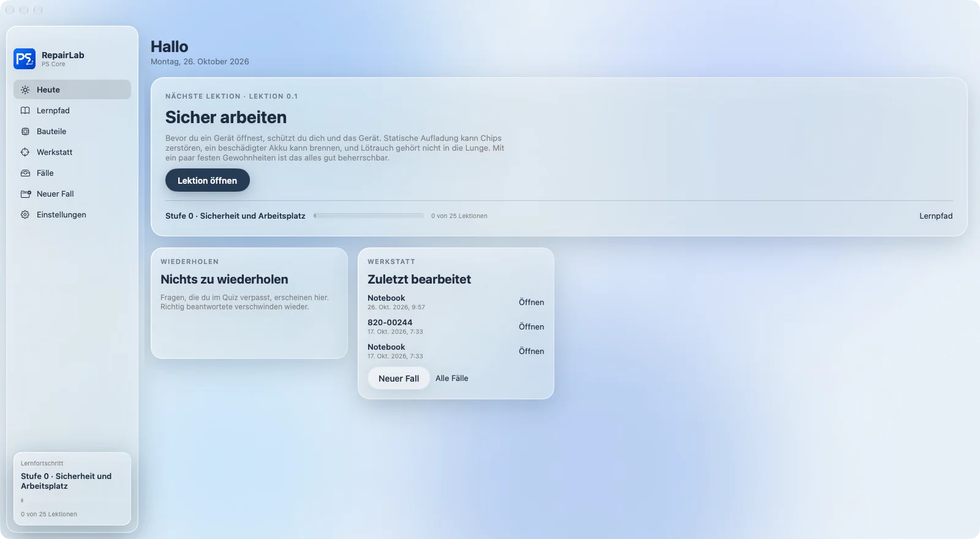Click the 0 von 25 Lektionen text in lesson card
Viewport: 980px width, 539px height.
point(459,216)
